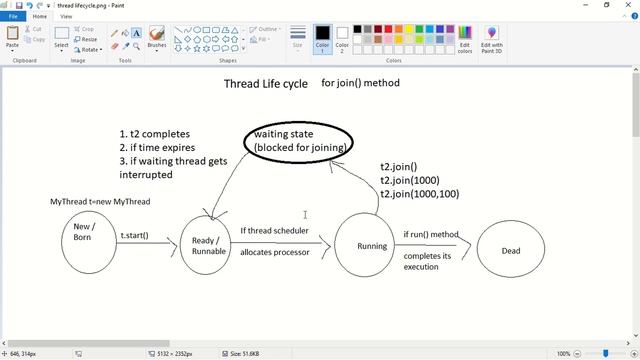Choose the Triangle shape
The width and height of the screenshot is (640, 360).
(x=235, y=30)
